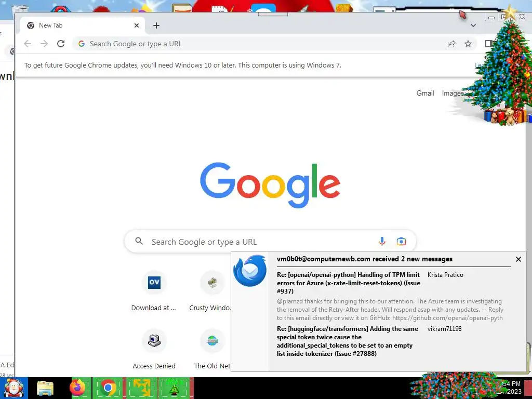Screen dimensions: 532x399
Task: Open the side panel icon in Chrome toolbar
Action: pyautogui.click(x=488, y=44)
